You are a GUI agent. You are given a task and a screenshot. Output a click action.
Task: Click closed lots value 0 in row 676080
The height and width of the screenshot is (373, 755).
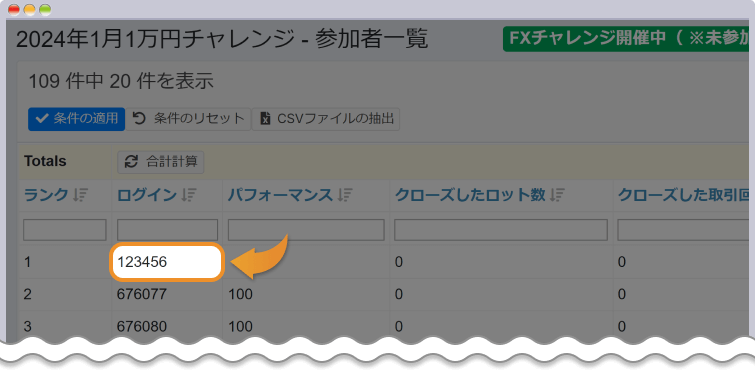point(399,327)
